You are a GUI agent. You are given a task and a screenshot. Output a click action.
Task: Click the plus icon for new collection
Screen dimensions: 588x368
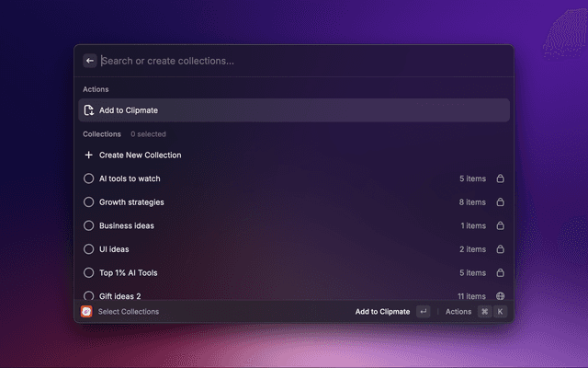tap(89, 155)
